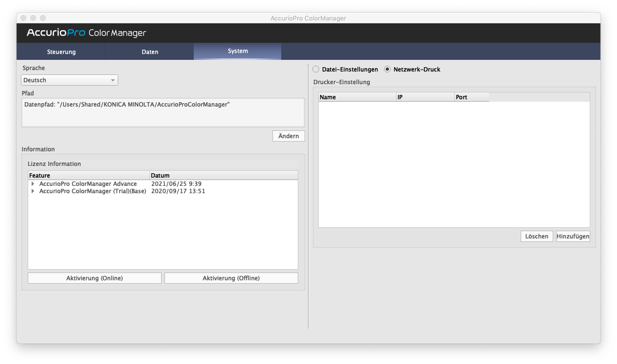
Task: Click the Name column header in printer table
Action: point(358,97)
